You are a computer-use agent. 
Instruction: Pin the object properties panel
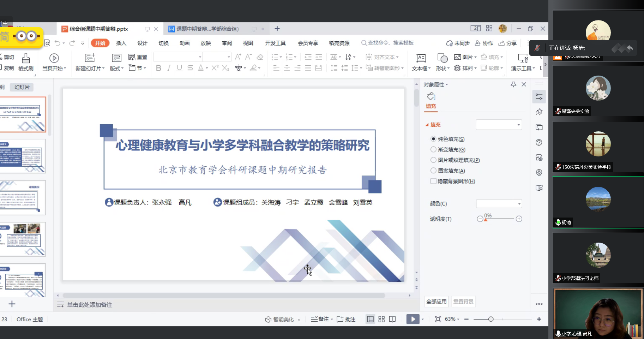(x=513, y=84)
